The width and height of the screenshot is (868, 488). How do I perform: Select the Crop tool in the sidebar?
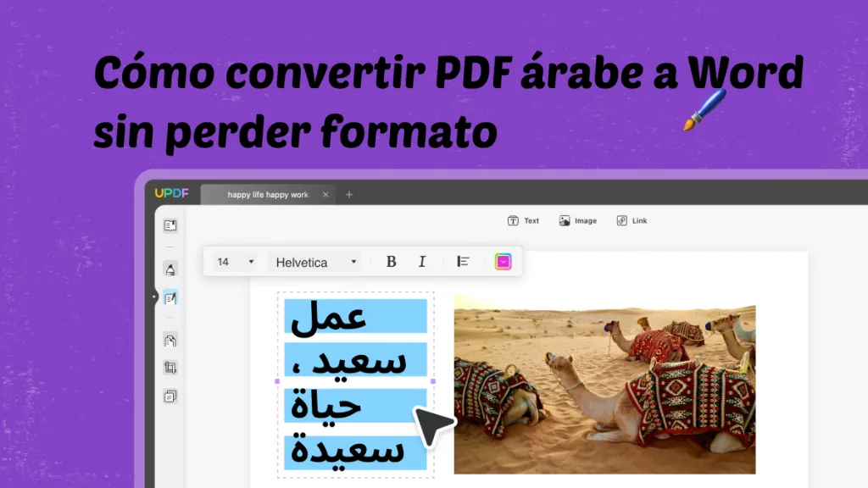pyautogui.click(x=170, y=369)
